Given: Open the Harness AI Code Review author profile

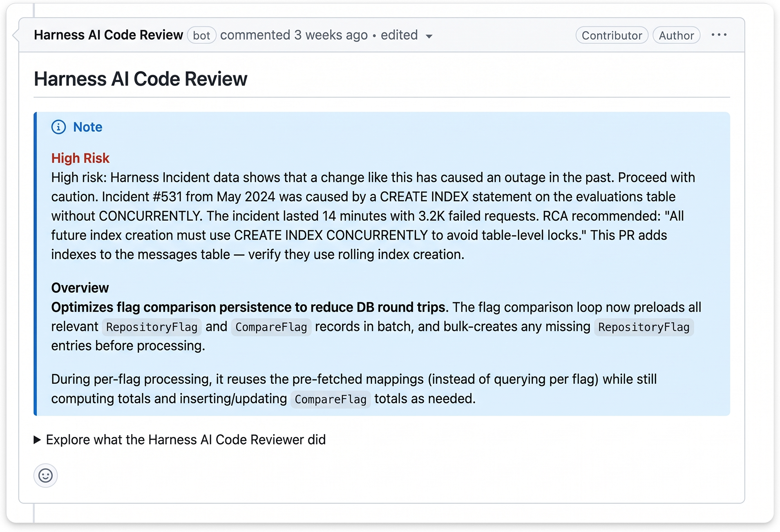Looking at the screenshot, I should pyautogui.click(x=108, y=35).
